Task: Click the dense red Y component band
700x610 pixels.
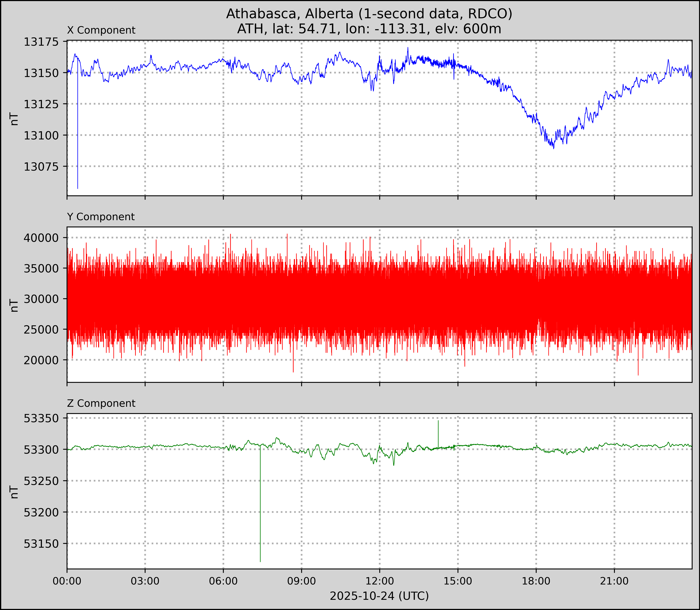Action: [341, 300]
